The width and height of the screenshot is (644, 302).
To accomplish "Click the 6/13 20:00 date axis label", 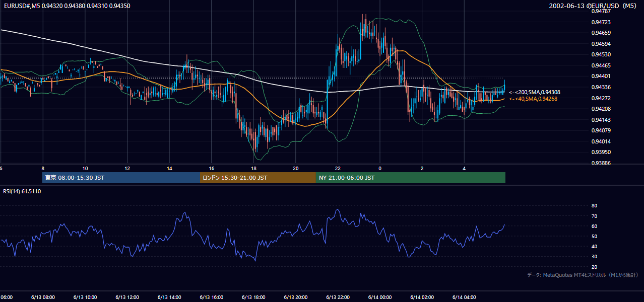I will (296, 297).
